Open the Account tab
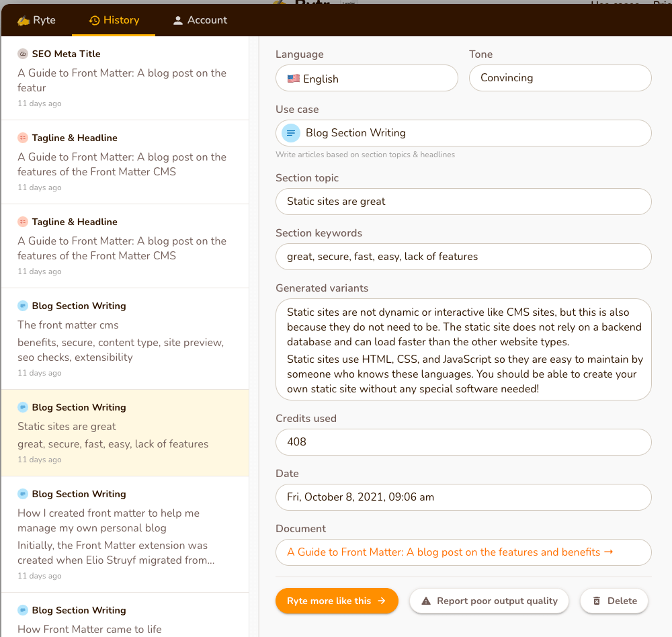The image size is (672, 637). click(200, 20)
